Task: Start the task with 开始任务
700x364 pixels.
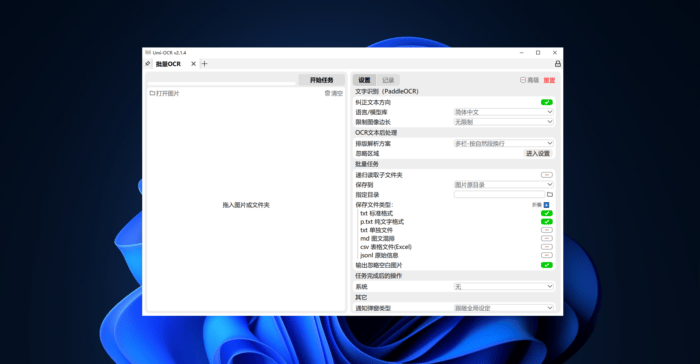Action: tap(321, 80)
